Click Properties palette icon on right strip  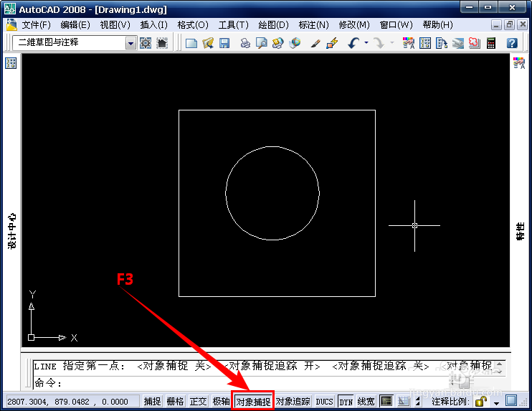click(x=519, y=63)
